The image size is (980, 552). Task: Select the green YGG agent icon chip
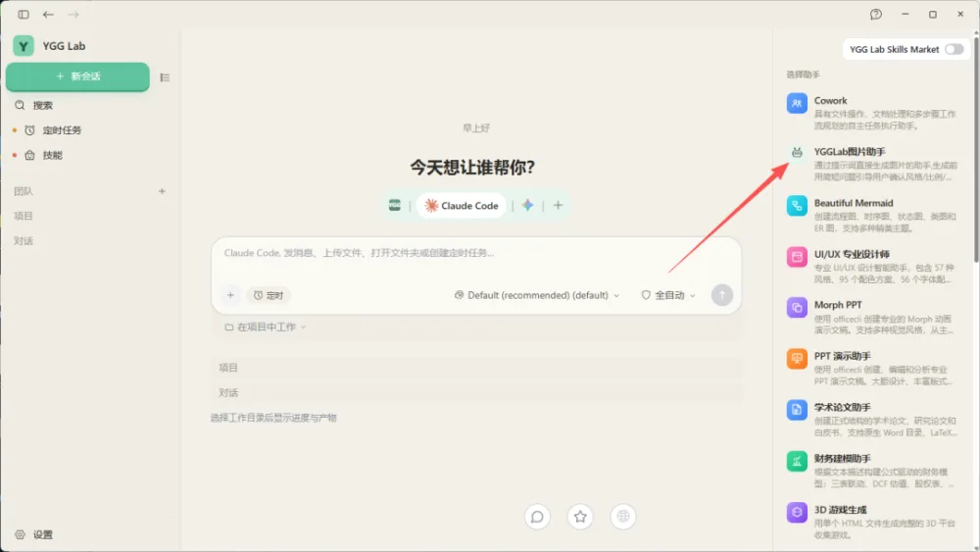click(x=394, y=205)
